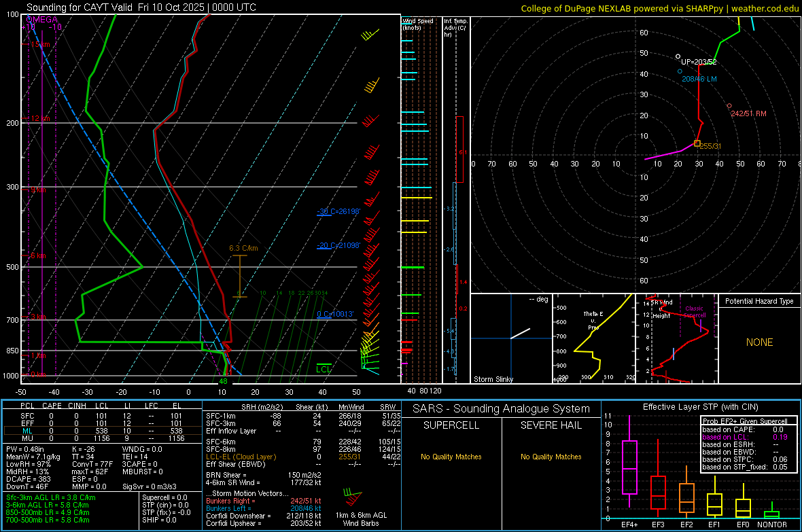Select the MU parcel row
This screenshot has height=532, width=802.
[x=102, y=438]
